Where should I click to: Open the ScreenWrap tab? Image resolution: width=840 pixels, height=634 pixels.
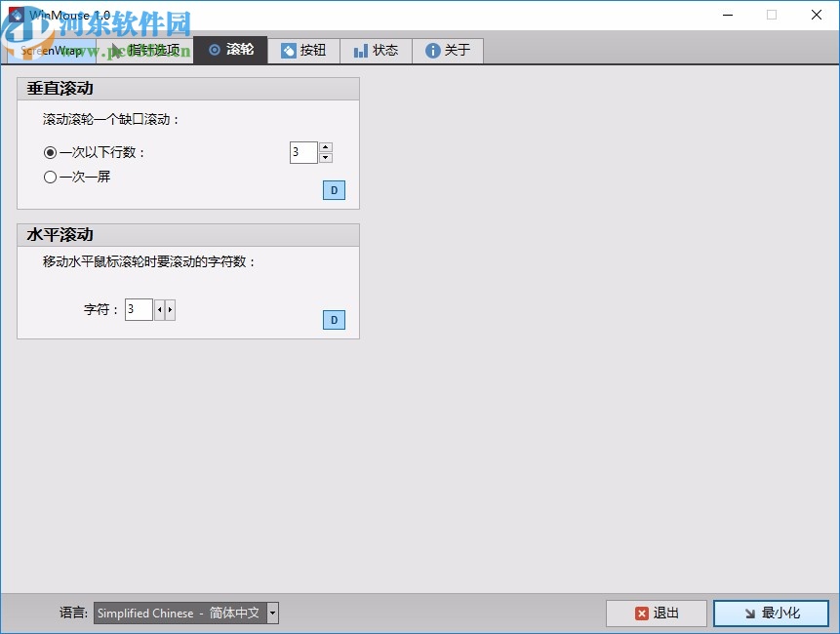pyautogui.click(x=52, y=51)
